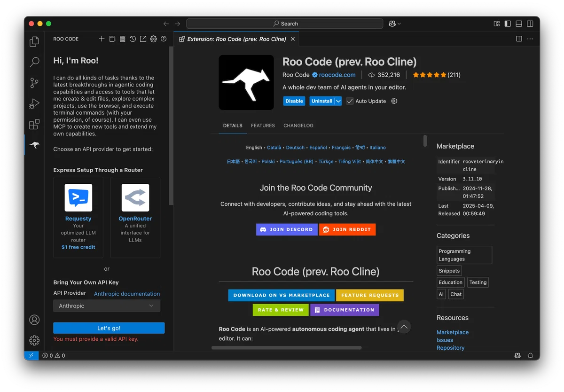Start a new task with the plus icon
The height and width of the screenshot is (392, 564).
[102, 39]
